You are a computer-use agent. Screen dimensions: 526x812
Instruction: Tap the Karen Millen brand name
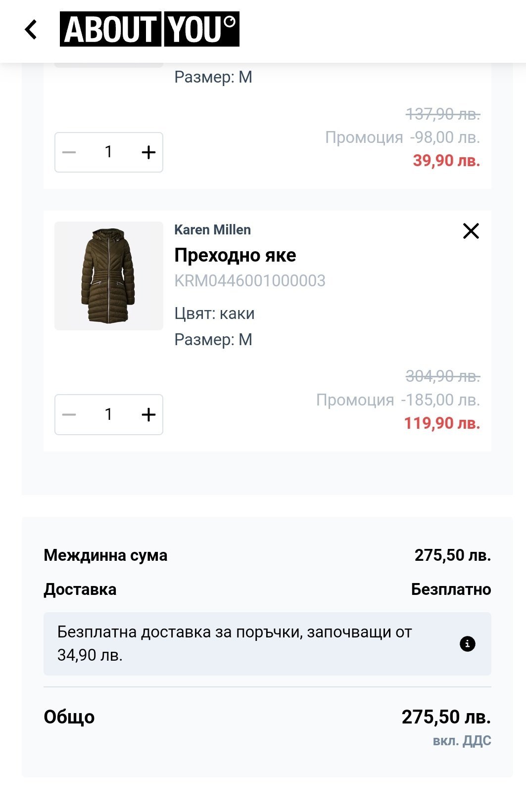pyautogui.click(x=212, y=230)
